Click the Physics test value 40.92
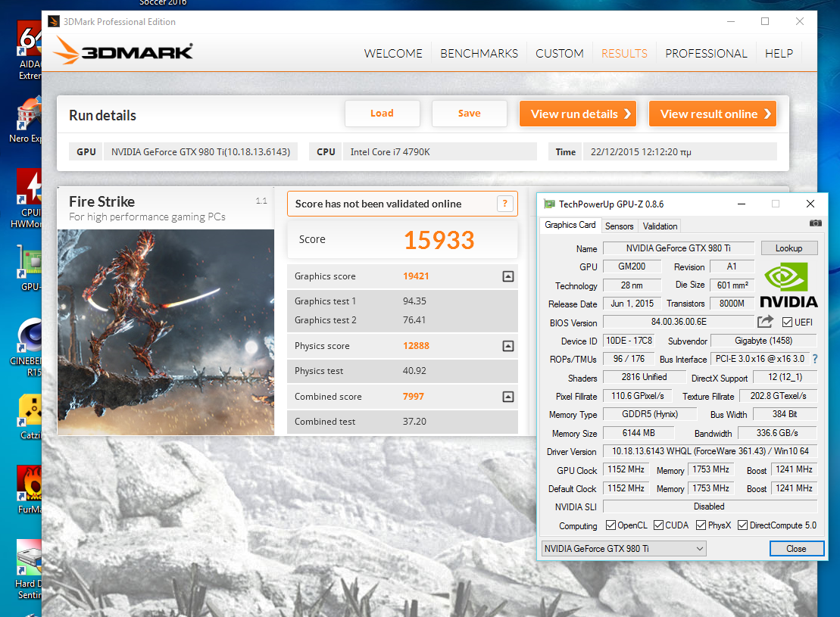 tap(414, 371)
